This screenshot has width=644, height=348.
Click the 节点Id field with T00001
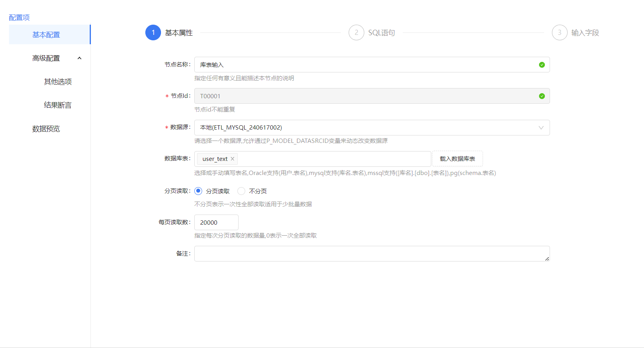372,96
